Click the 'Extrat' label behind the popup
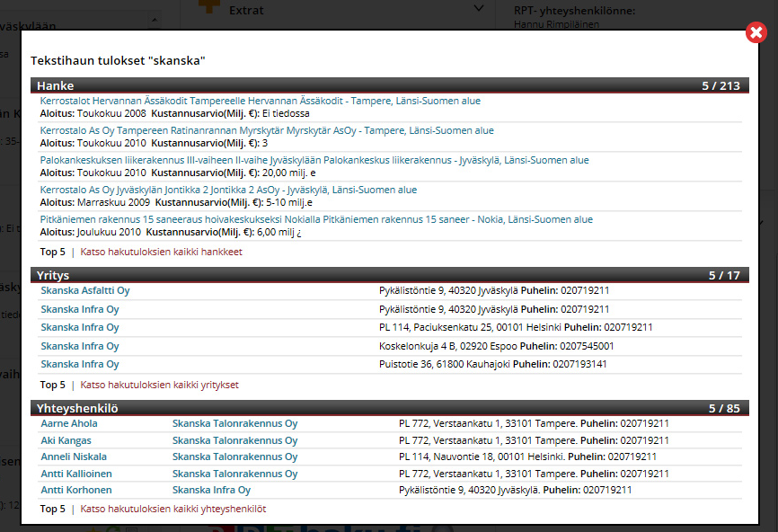Image resolution: width=778 pixels, height=532 pixels. coord(246,10)
